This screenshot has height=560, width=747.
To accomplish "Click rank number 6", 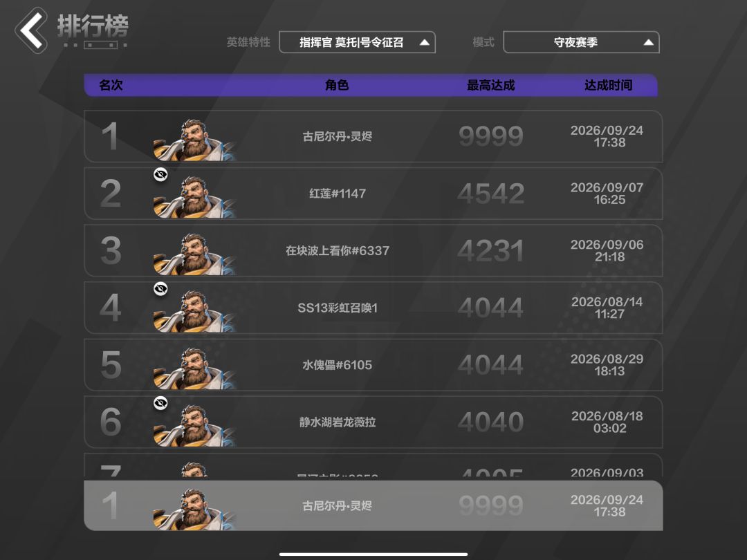I will 111,422.
